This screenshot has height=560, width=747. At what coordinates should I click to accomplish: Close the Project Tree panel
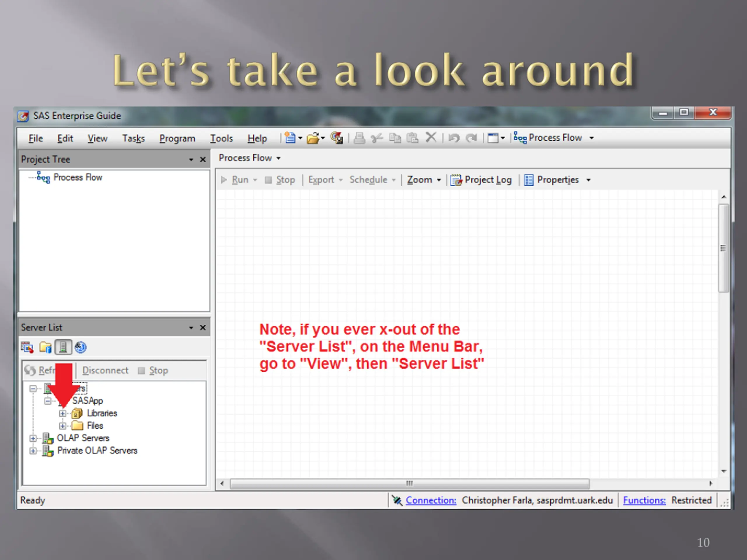coord(203,159)
